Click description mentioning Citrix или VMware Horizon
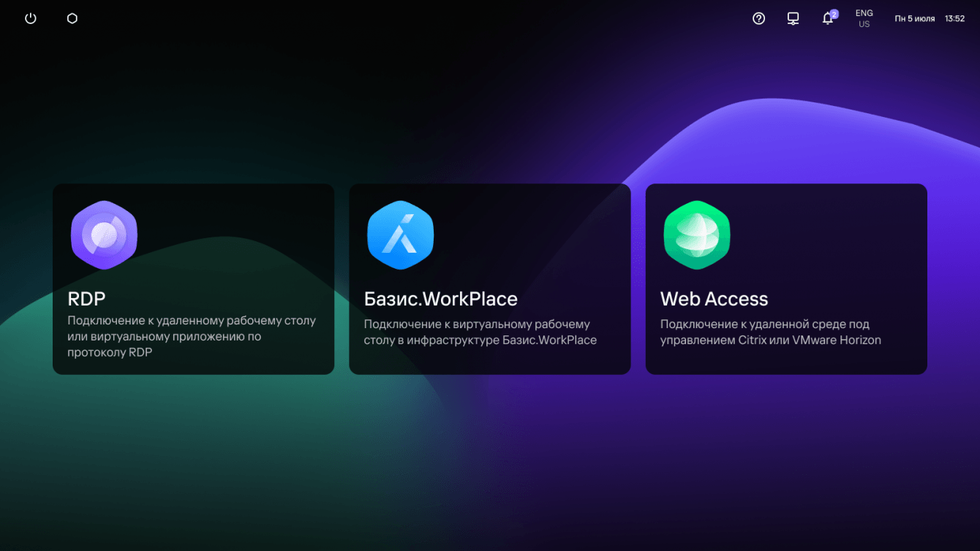The height and width of the screenshot is (551, 980). coord(771,332)
